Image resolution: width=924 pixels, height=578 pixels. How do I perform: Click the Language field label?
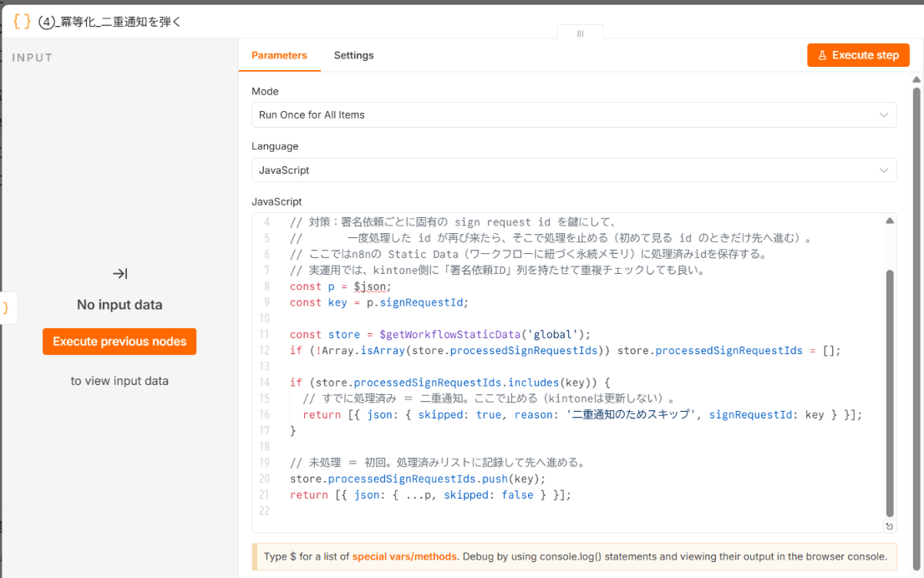[x=275, y=146]
